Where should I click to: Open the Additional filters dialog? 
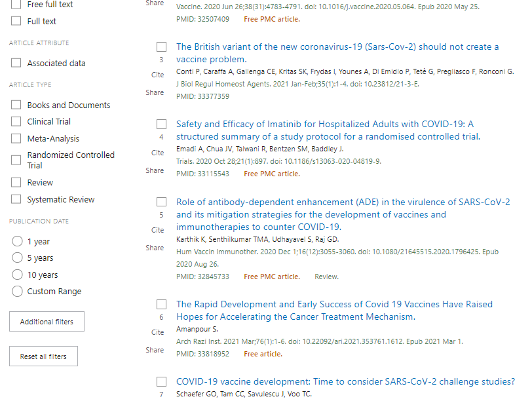coord(47,322)
